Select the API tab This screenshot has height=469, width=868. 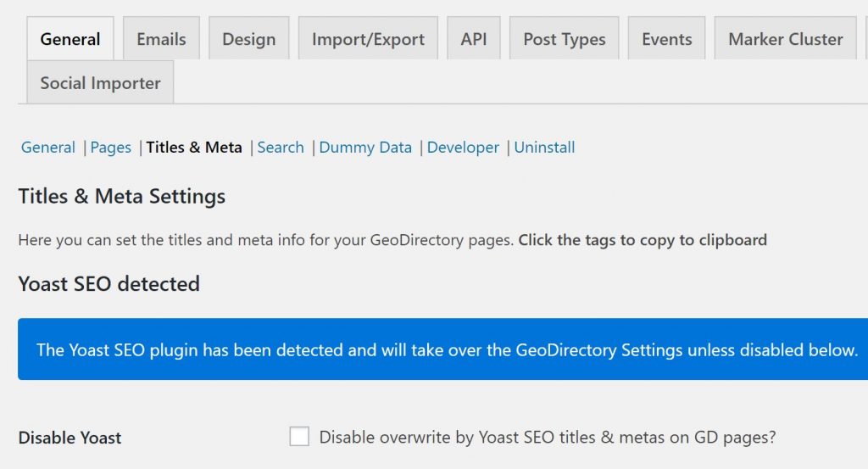tap(474, 39)
